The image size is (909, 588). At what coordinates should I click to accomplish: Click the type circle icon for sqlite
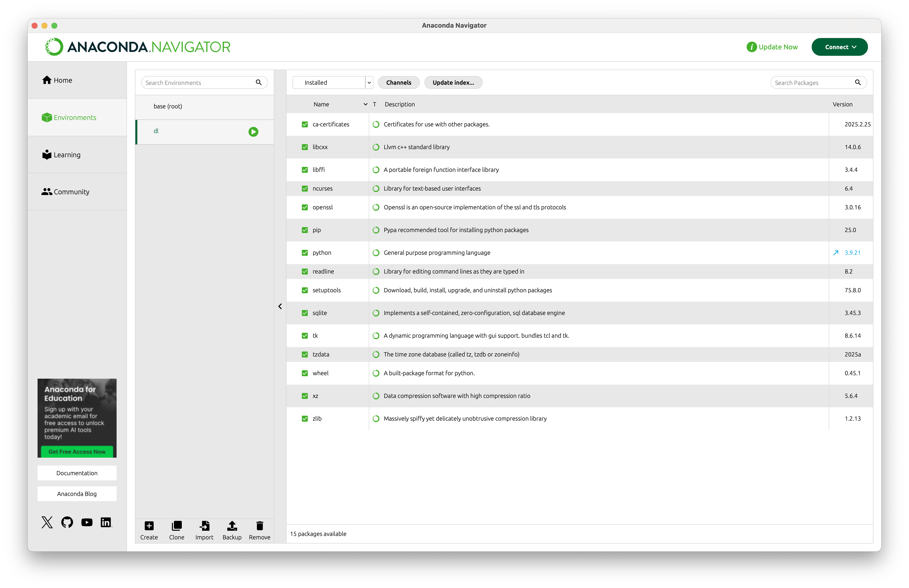tap(376, 313)
